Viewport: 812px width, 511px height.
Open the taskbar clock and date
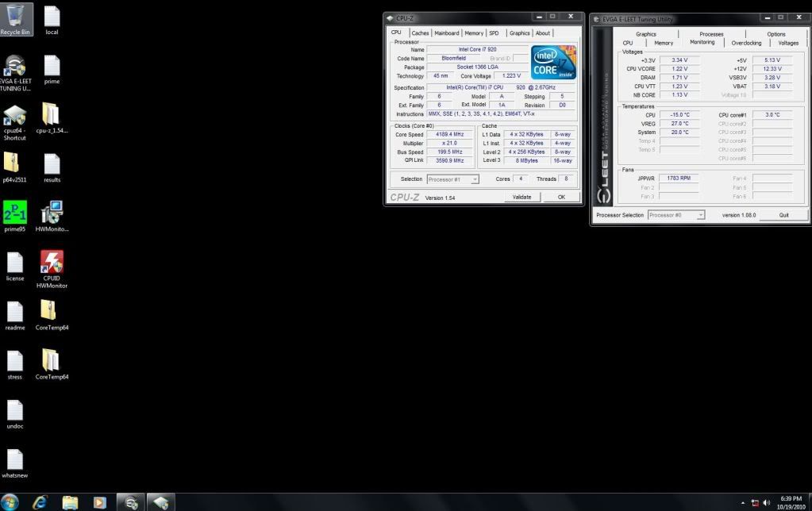(791, 503)
